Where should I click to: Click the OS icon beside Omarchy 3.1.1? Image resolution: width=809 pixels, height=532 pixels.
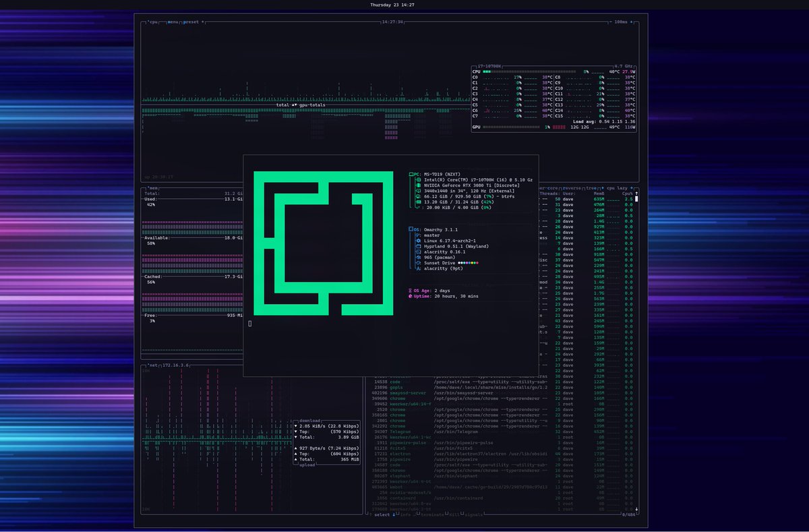pos(411,229)
